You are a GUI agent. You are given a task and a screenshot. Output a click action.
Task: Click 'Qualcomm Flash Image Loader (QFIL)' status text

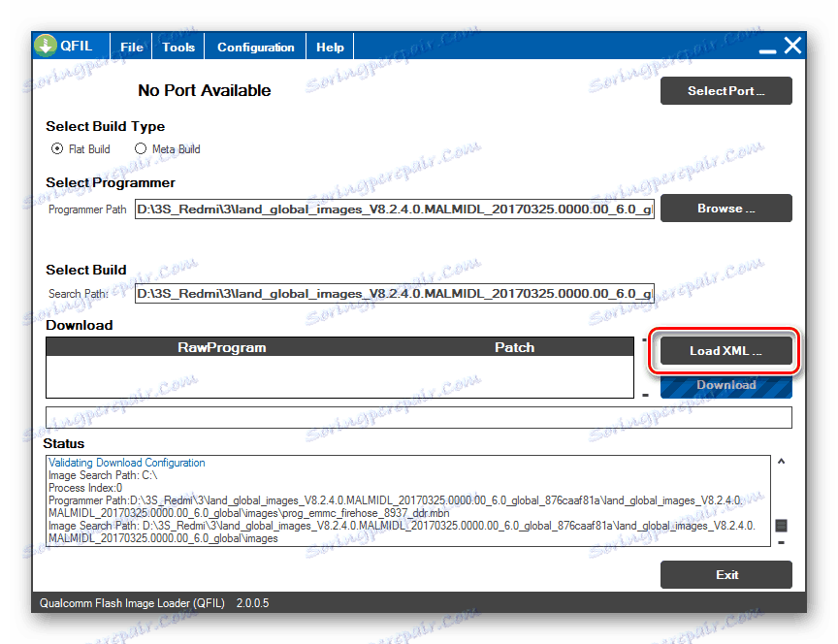[x=132, y=603]
